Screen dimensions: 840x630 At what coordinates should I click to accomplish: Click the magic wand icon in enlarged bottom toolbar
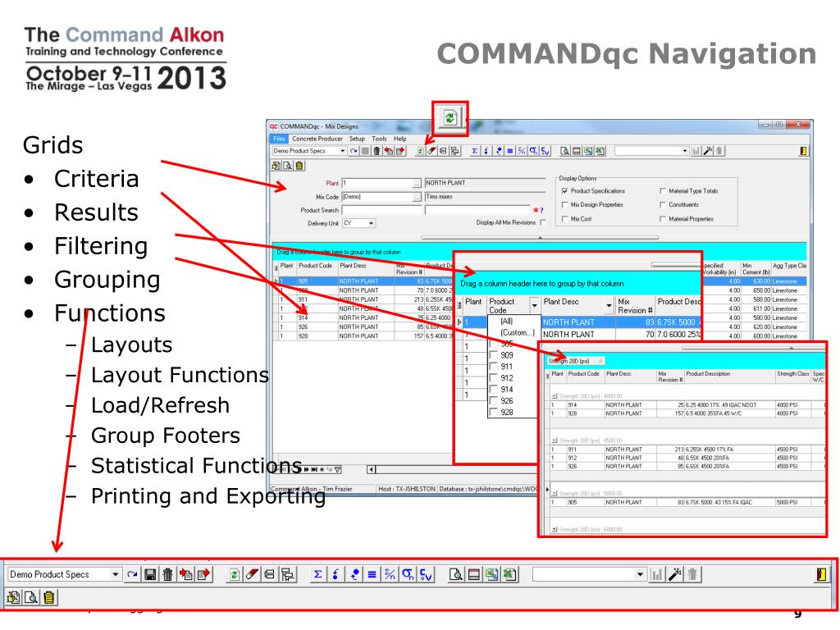pyautogui.click(x=675, y=574)
